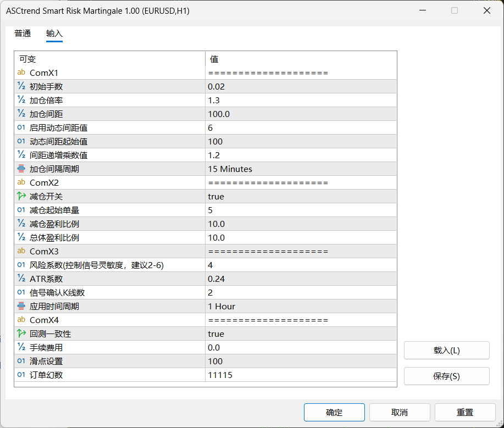Click the boolean type icon beside 减仓开关
The width and height of the screenshot is (504, 428).
pyautogui.click(x=21, y=196)
